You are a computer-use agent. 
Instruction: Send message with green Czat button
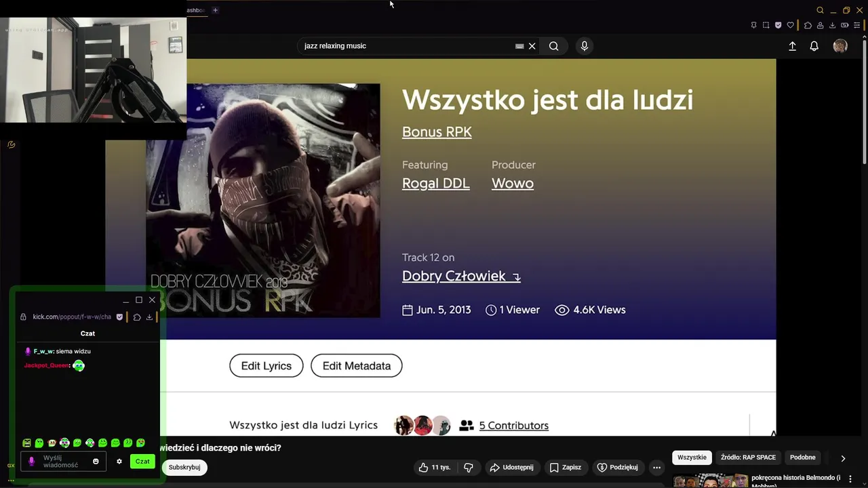142,462
